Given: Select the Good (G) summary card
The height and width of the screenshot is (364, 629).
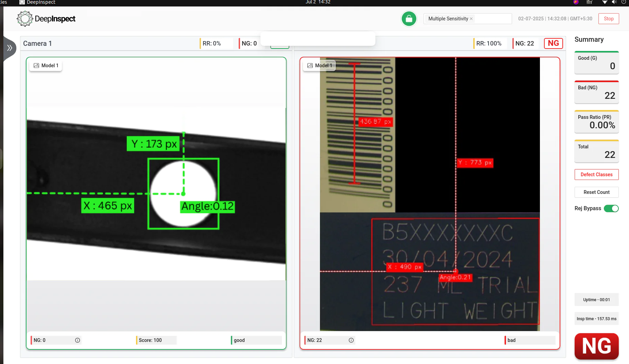Looking at the screenshot, I should coord(596,62).
